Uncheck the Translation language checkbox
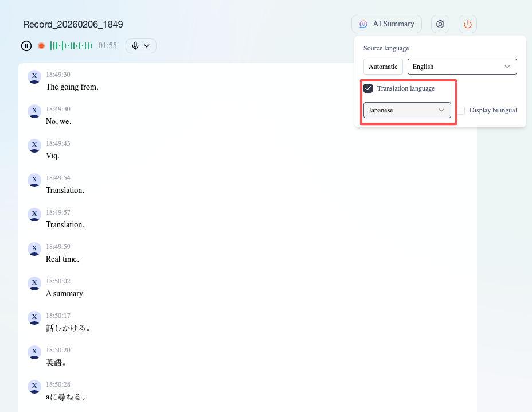This screenshot has height=412, width=532. point(369,88)
